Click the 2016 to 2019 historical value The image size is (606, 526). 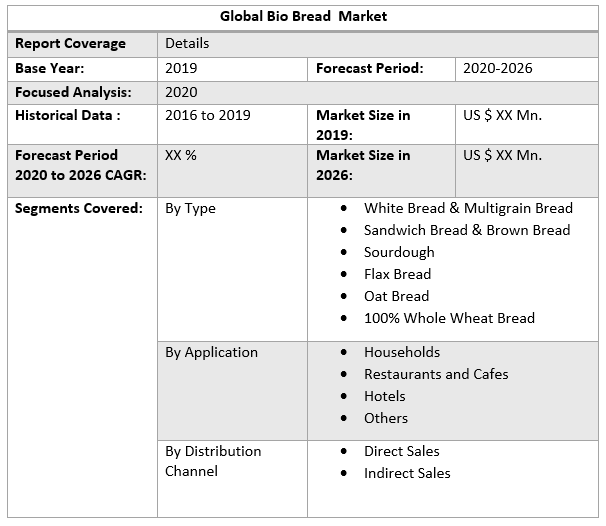pos(207,115)
